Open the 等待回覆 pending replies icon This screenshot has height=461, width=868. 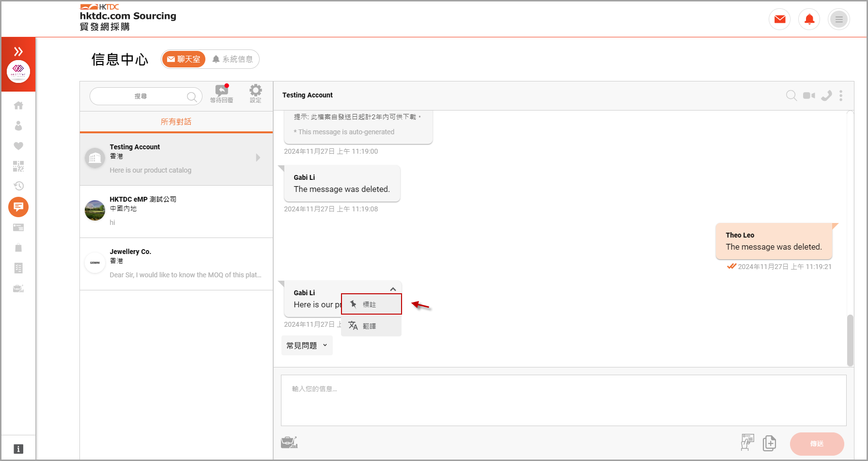point(222,94)
